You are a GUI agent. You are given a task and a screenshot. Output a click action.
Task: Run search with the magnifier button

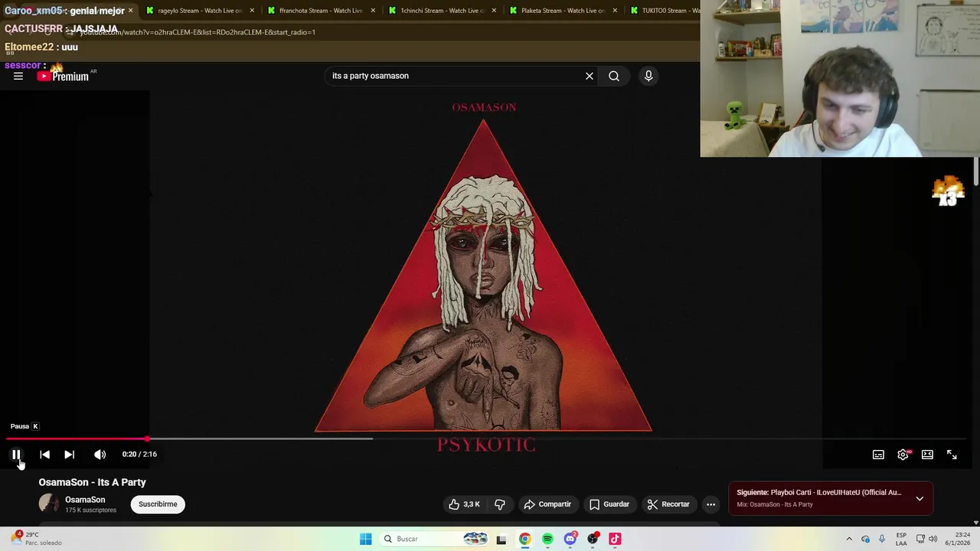pos(614,76)
